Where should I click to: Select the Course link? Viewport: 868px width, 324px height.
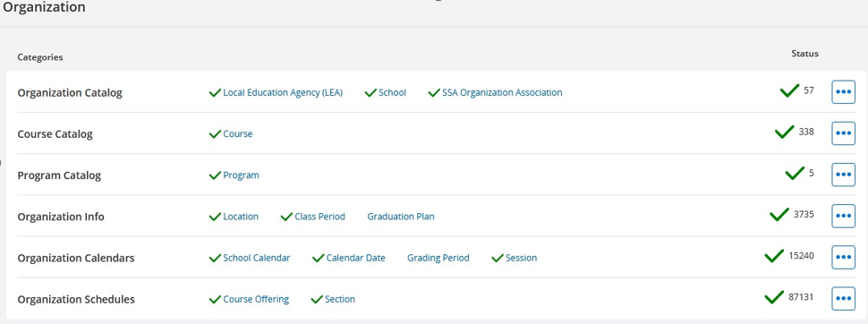(x=237, y=134)
